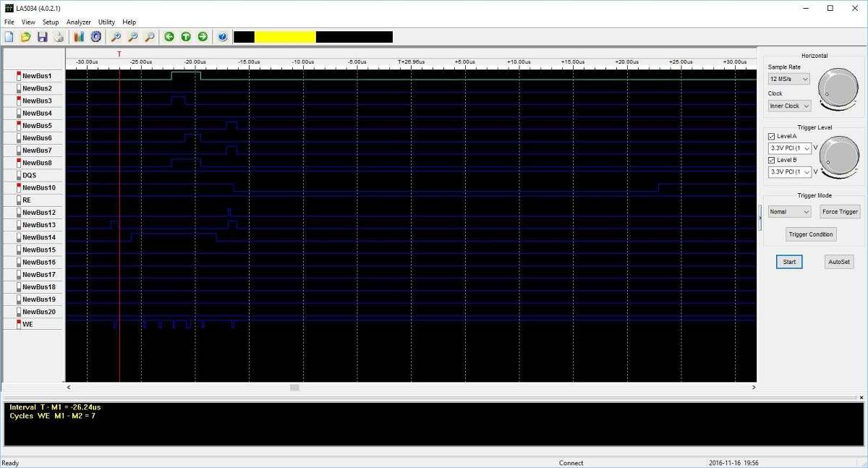The width and height of the screenshot is (868, 468).
Task: Click the scroll left arrow under waveforms
Action: tap(69, 388)
